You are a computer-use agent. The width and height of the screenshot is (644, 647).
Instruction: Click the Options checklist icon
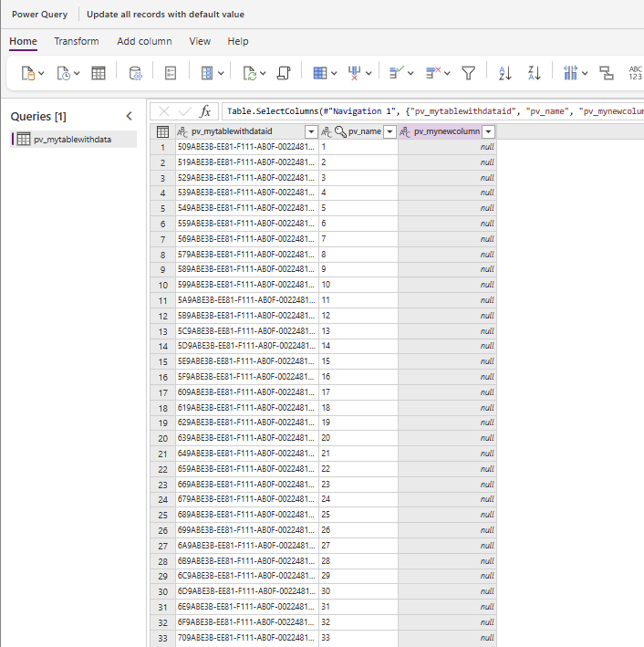[x=171, y=73]
